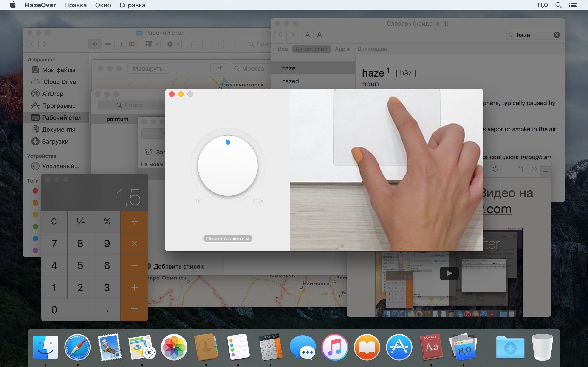Open the Finder arrange-by dropdown
Image resolution: width=588 pixels, height=367 pixels.
pyautogui.click(x=151, y=44)
